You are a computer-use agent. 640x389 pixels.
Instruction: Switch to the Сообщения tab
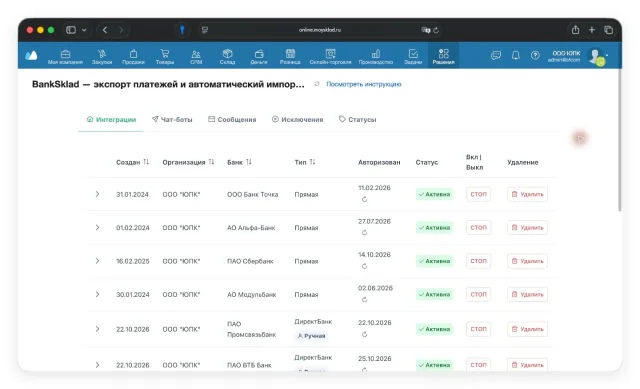pyautogui.click(x=232, y=120)
